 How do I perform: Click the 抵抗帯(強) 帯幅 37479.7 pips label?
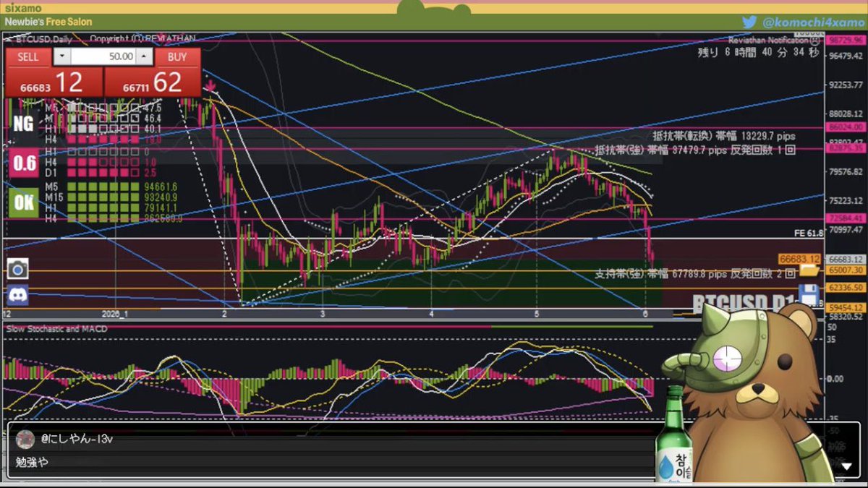695,150
